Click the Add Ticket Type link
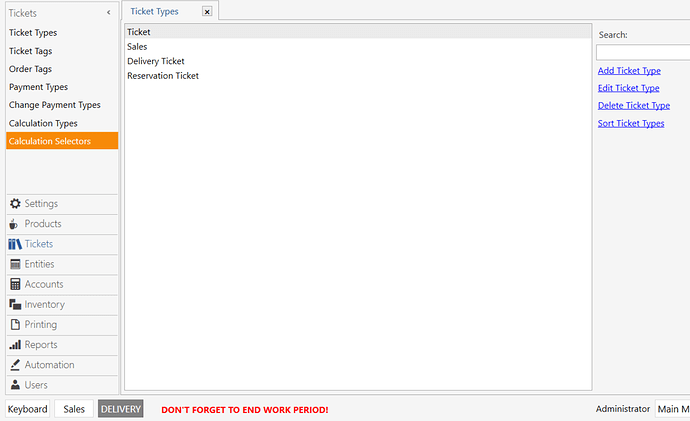This screenshot has width=690, height=421. click(x=629, y=71)
